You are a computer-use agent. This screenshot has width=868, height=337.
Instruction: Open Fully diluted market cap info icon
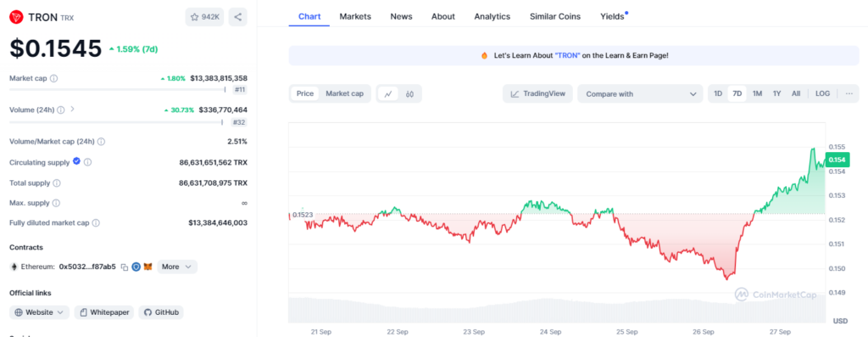(96, 223)
